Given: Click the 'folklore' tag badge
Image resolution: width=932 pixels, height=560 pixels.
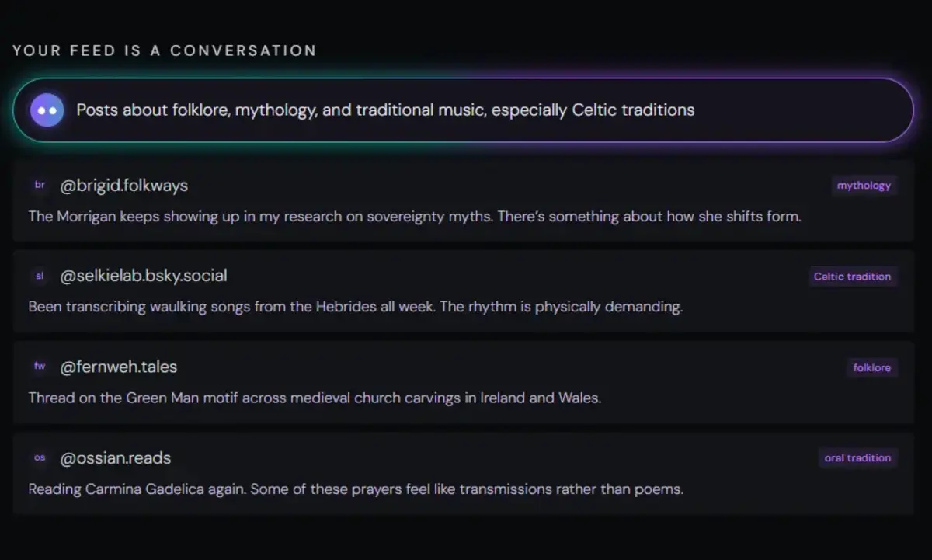Looking at the screenshot, I should point(871,367).
